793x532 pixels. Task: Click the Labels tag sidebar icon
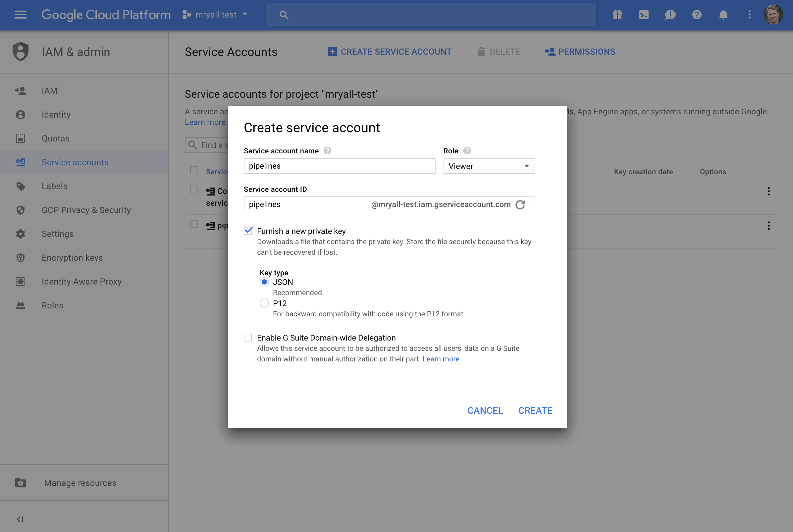[x=20, y=186]
